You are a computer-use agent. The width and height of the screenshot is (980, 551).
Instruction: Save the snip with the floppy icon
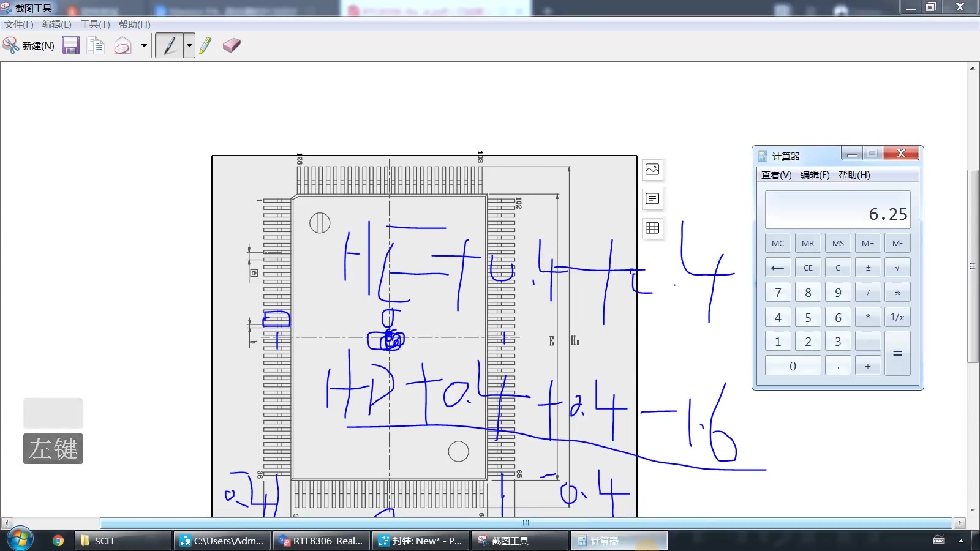point(71,45)
